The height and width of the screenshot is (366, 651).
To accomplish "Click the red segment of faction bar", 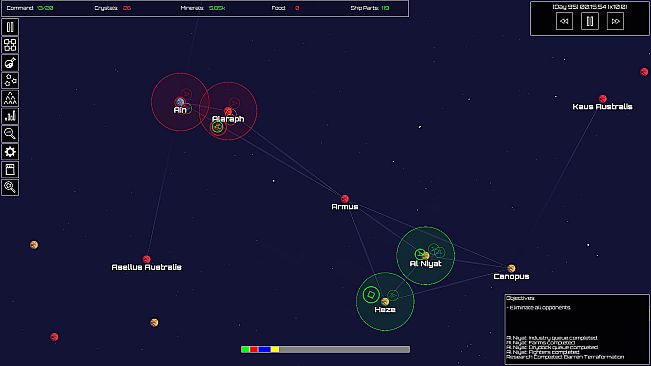I will tap(254, 349).
